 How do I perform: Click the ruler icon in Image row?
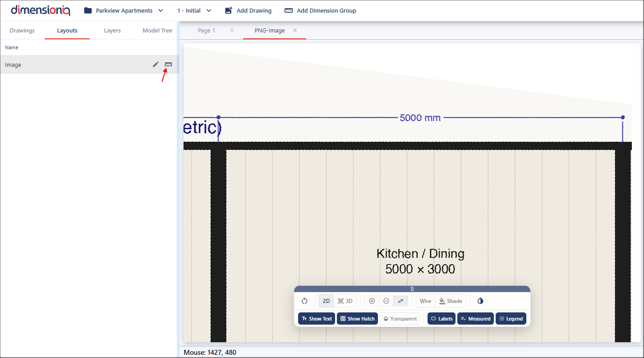[x=168, y=65]
